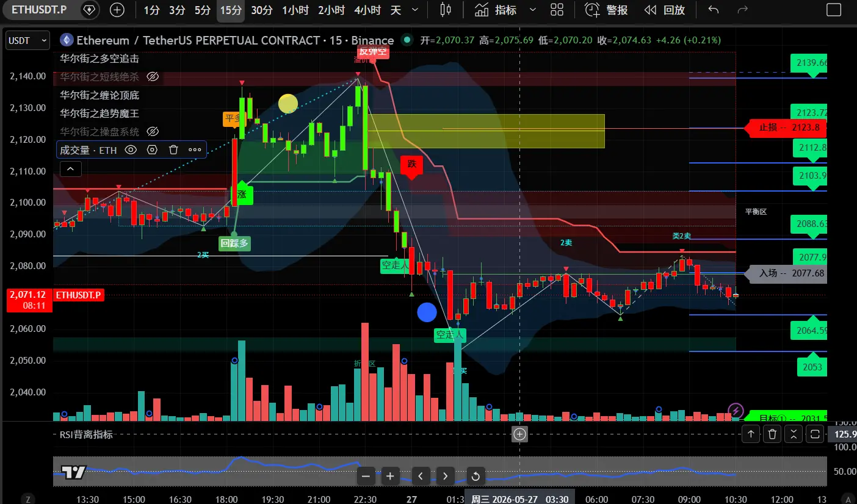
Task: Click the 入场 2077.68 entry label
Action: pyautogui.click(x=787, y=273)
